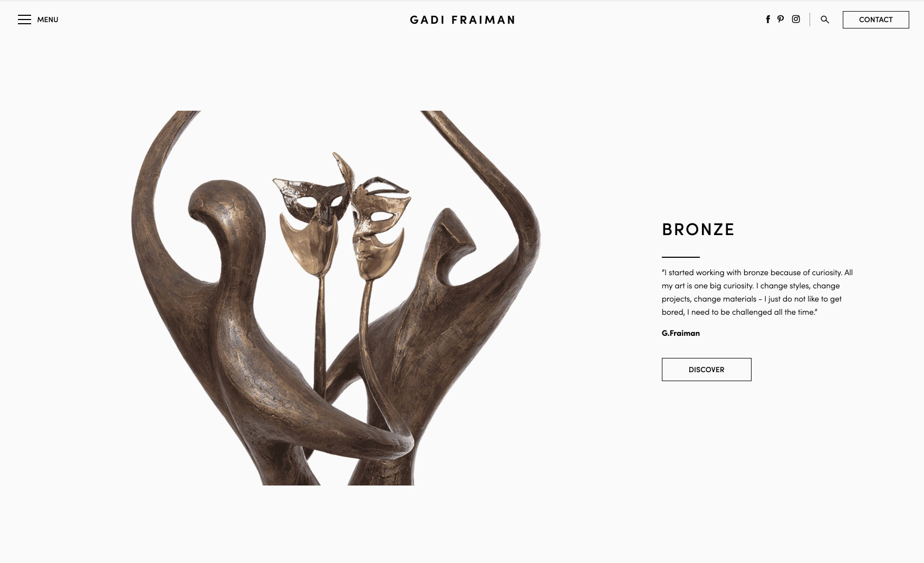
Task: Click the search magnifier icon
Action: click(825, 20)
